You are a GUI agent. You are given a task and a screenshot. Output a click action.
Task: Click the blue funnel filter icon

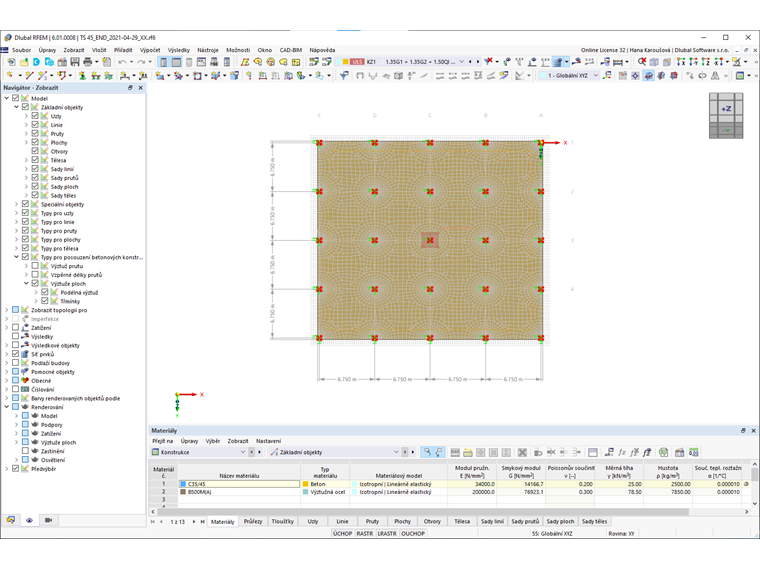[344, 75]
